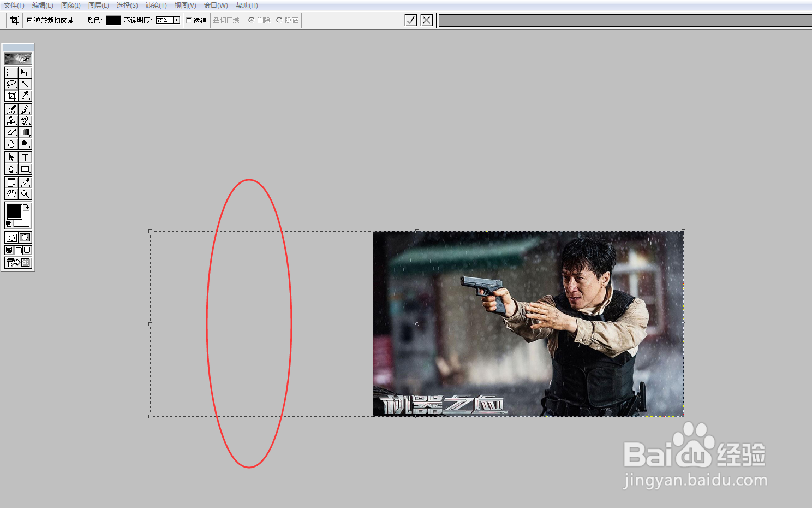The width and height of the screenshot is (812, 508).
Task: Open the 视图(V) menu
Action: [185, 5]
